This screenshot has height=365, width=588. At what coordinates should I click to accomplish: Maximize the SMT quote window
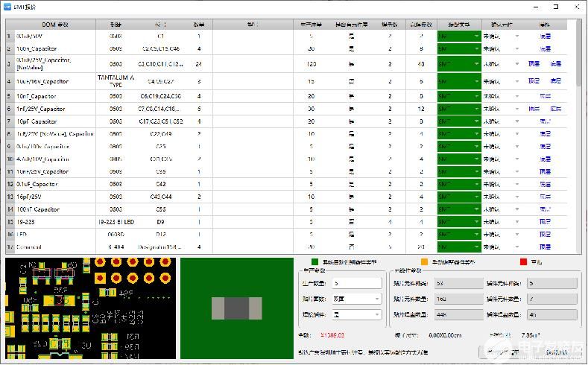tap(556, 7)
